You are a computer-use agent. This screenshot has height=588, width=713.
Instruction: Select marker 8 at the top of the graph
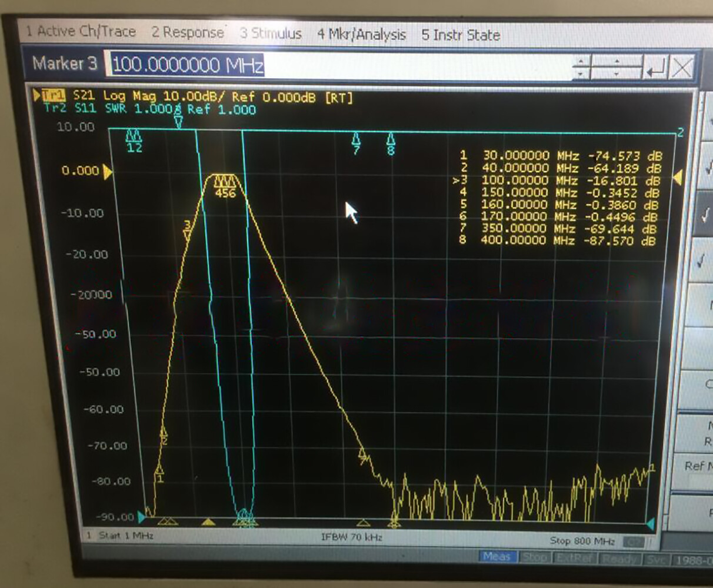[x=391, y=144]
